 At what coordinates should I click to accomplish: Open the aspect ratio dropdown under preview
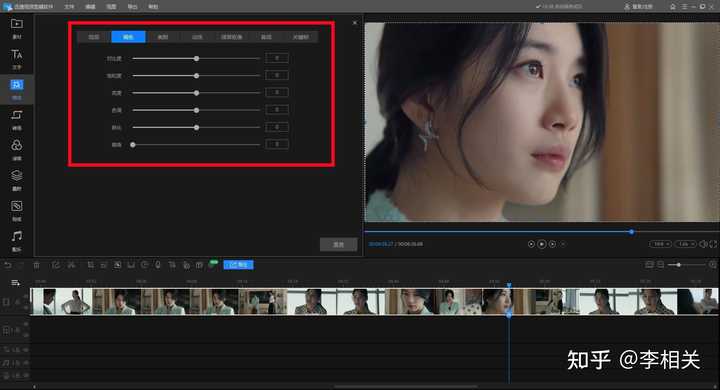(x=660, y=244)
